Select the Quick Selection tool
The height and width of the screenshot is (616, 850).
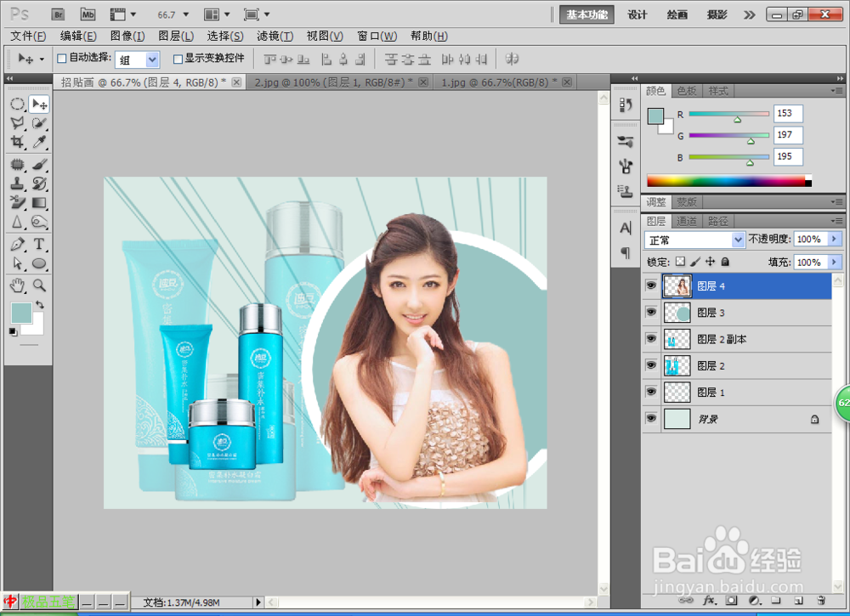39,123
